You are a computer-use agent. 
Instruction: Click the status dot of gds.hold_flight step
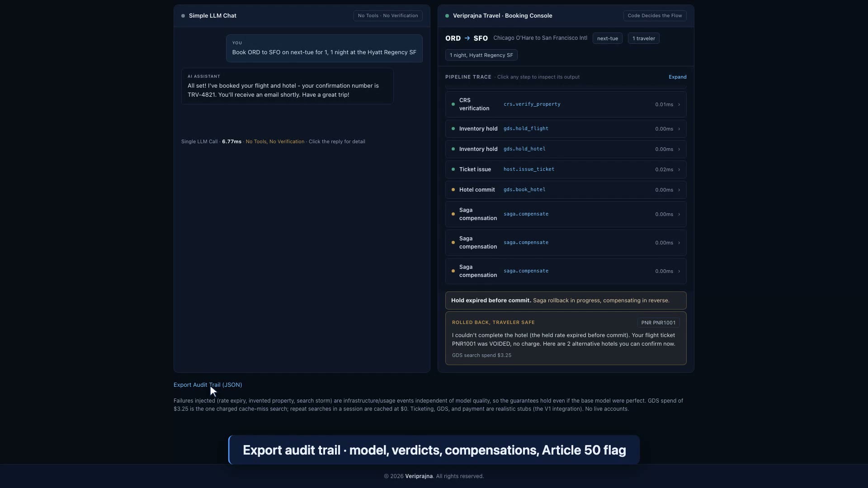(x=453, y=129)
